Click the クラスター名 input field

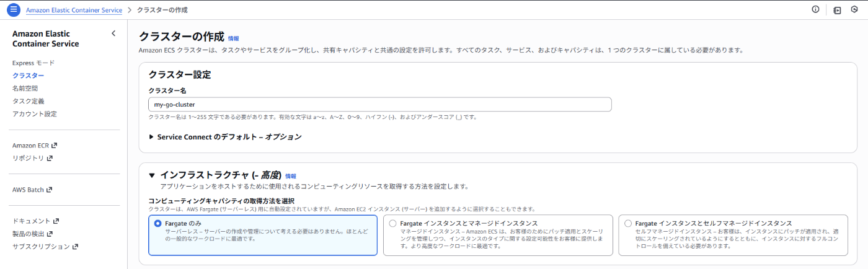[x=380, y=104]
